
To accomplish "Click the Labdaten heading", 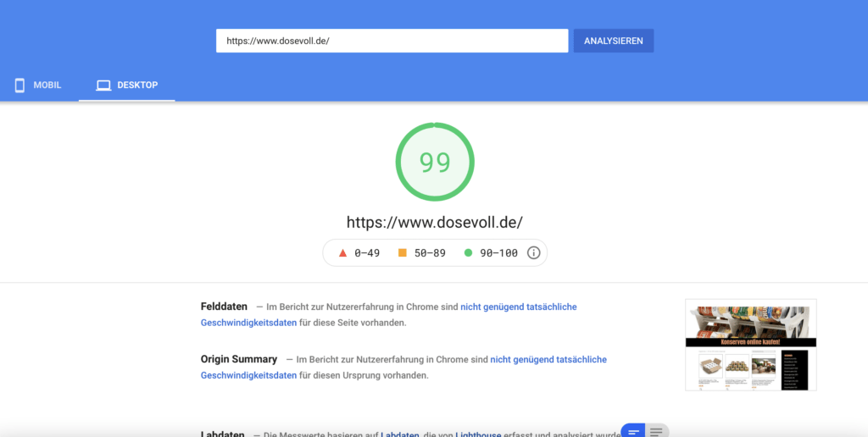I will pyautogui.click(x=223, y=434).
